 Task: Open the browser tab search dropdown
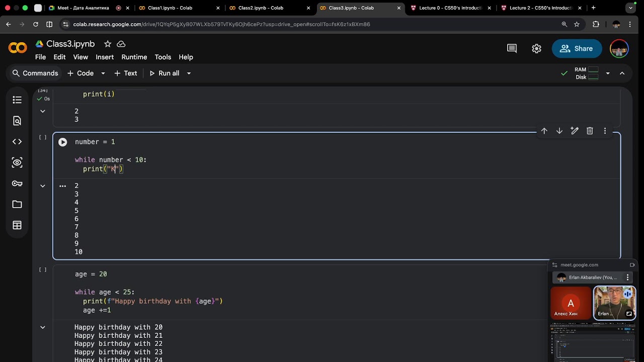tap(630, 8)
